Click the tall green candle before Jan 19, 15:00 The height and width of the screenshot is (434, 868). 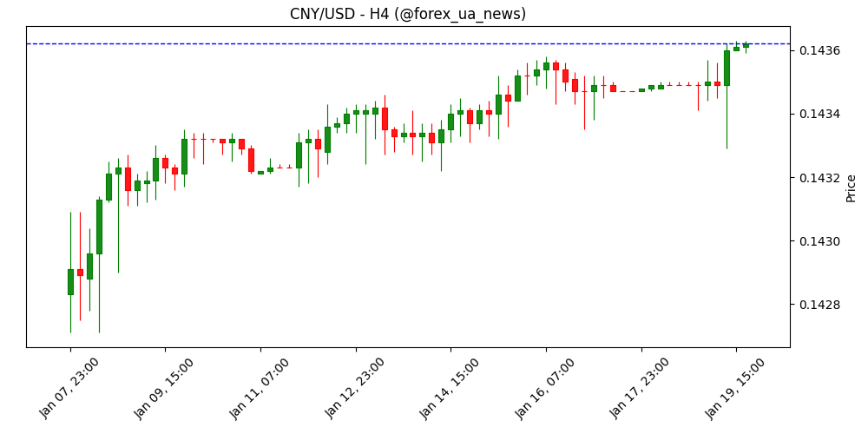pyautogui.click(x=727, y=68)
